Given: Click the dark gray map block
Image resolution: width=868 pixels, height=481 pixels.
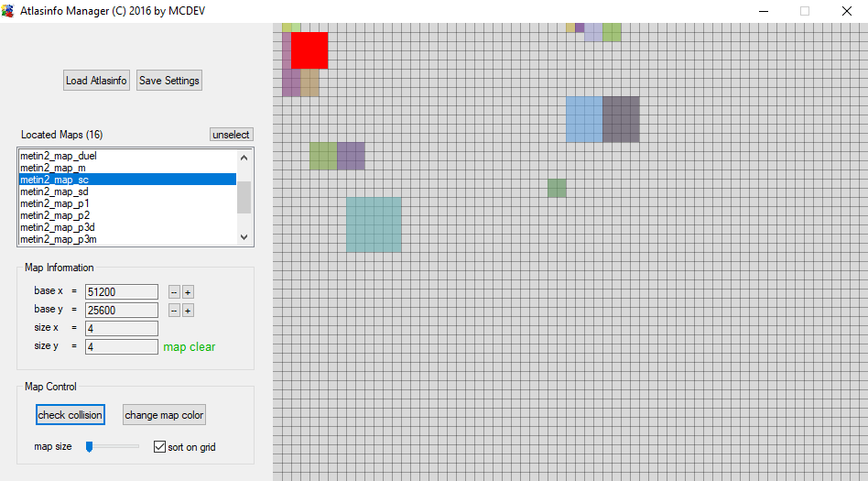Looking at the screenshot, I should pyautogui.click(x=621, y=119).
